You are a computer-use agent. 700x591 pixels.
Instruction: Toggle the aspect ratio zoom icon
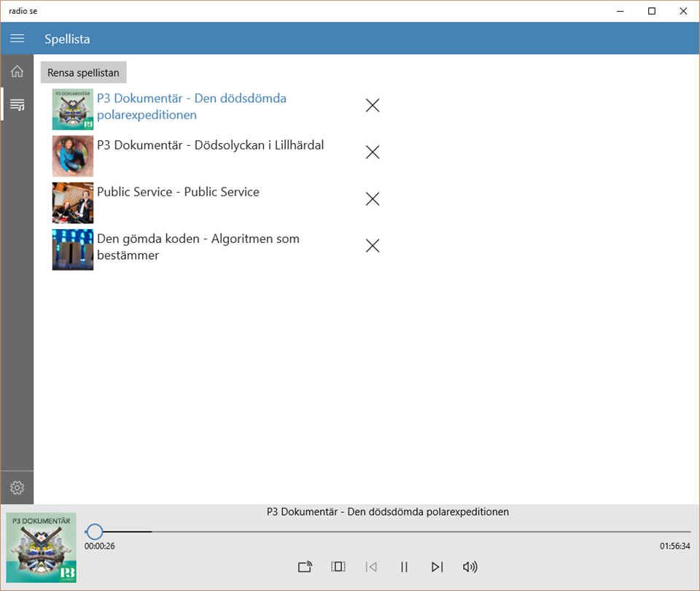click(x=338, y=567)
